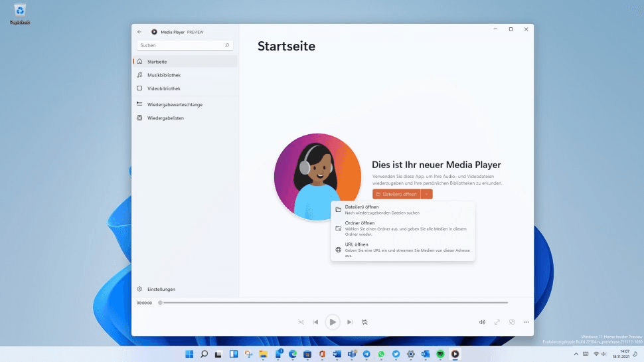Open Spotify from the taskbar
644x362 pixels.
[x=440, y=354]
